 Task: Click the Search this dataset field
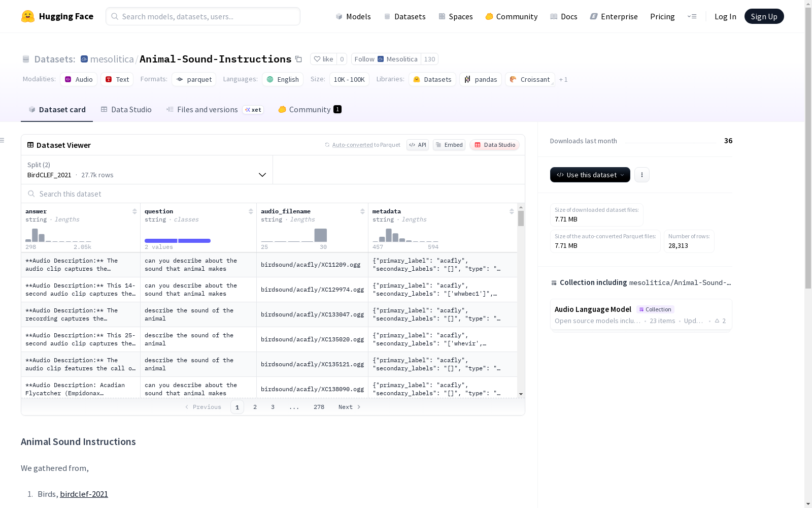[x=273, y=194]
